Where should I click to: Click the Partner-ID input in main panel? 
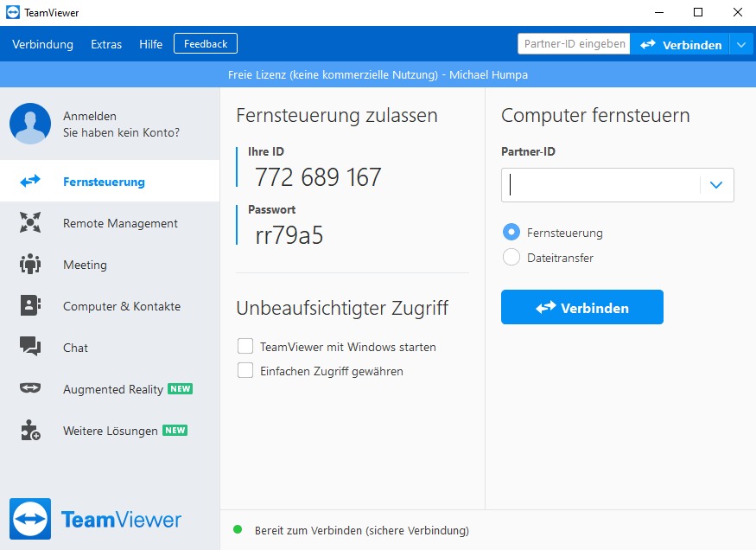[600, 185]
